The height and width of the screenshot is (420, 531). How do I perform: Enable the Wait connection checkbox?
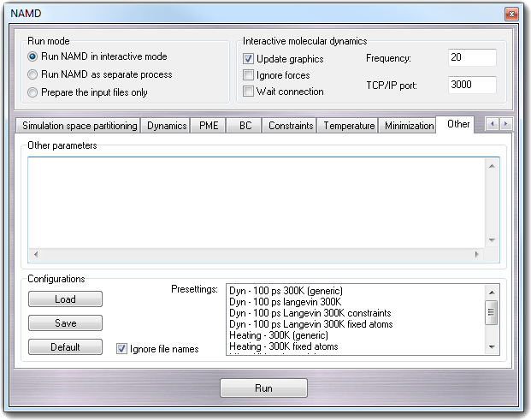pyautogui.click(x=248, y=92)
